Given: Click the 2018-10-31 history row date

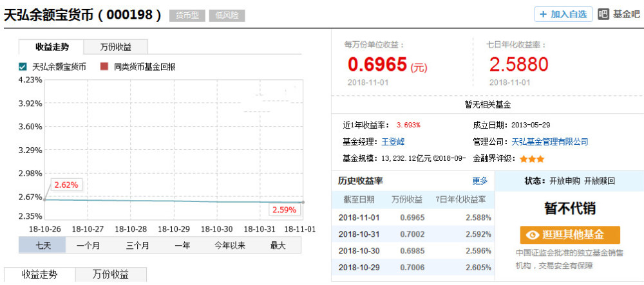Looking at the screenshot, I should pos(359,234).
